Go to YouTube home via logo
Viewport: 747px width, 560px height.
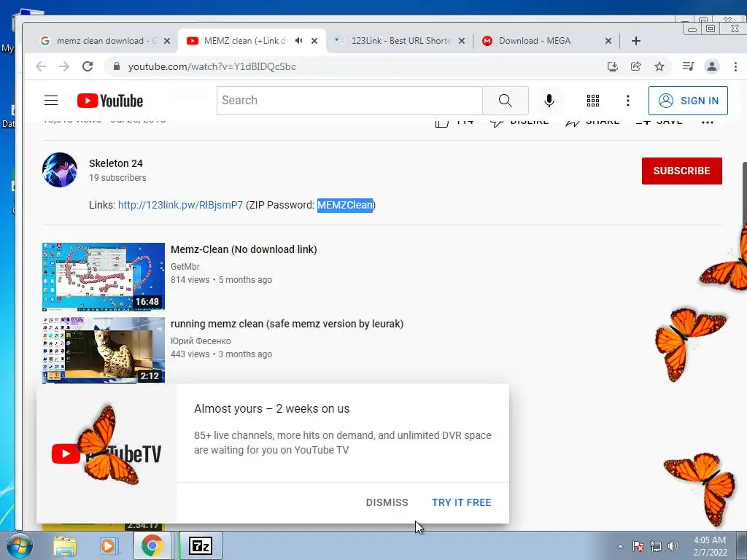(110, 101)
